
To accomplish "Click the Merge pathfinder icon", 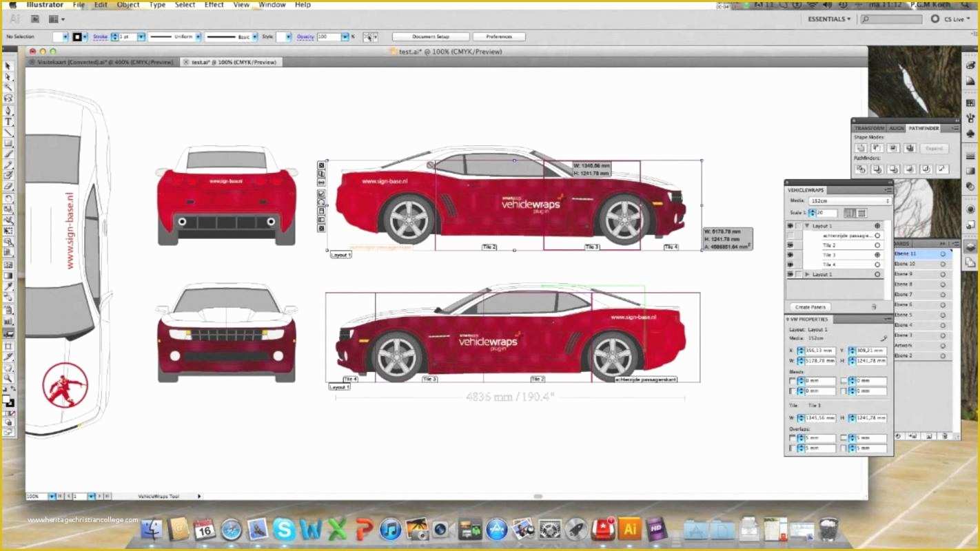I will [894, 169].
